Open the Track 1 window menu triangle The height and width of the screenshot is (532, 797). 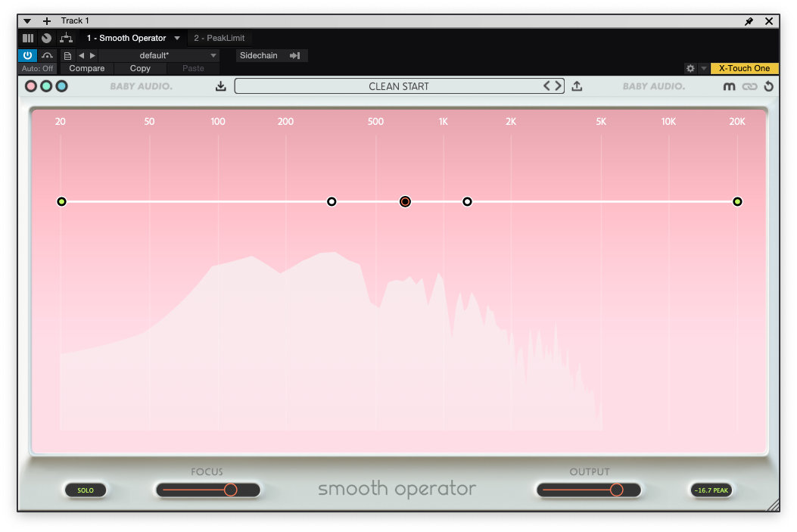tap(27, 21)
